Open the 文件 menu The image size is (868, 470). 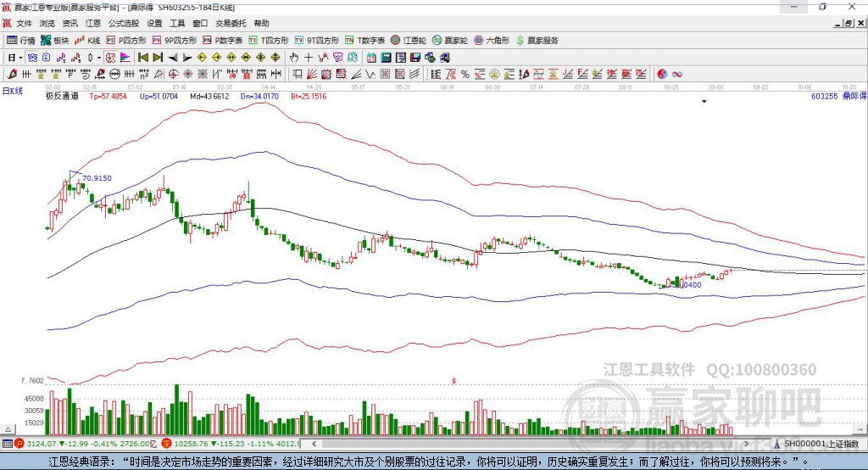[x=25, y=23]
